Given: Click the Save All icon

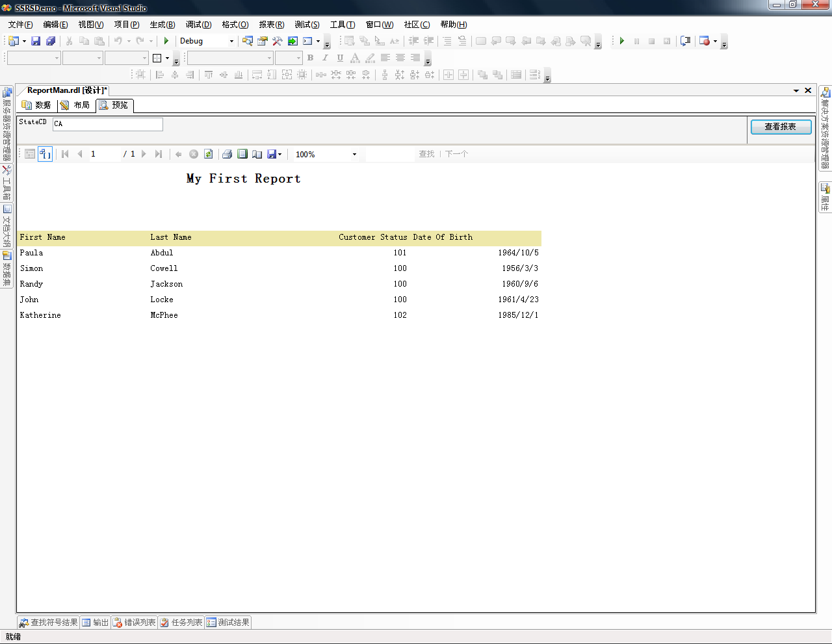Looking at the screenshot, I should point(51,41).
